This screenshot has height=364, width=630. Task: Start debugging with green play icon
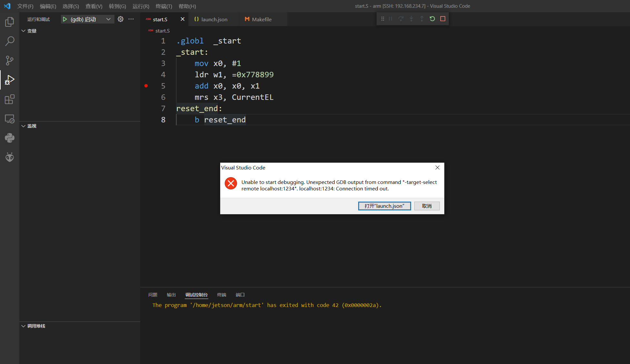coord(65,19)
